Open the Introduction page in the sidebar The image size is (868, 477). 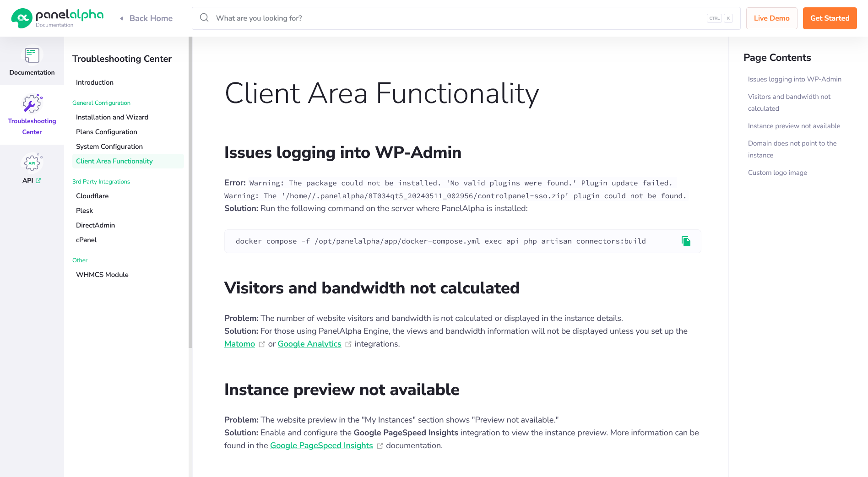pos(95,82)
